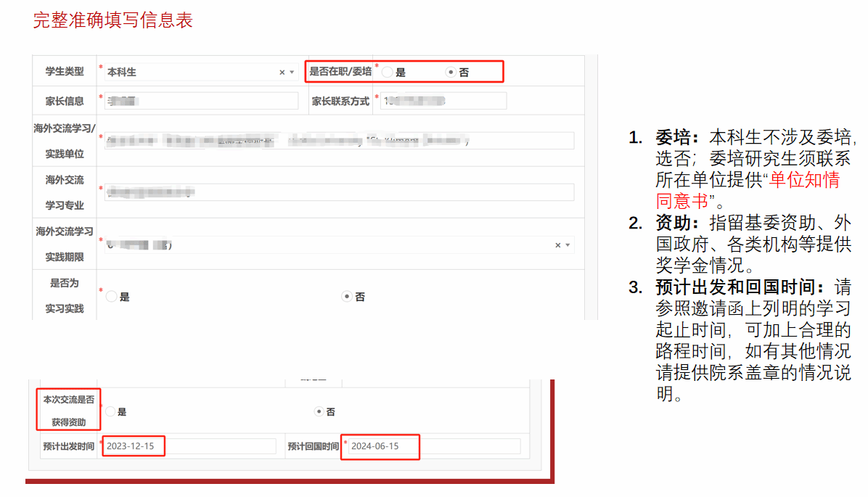Edit the 预计出发时间 date field
This screenshot has width=868, height=497.
coord(189,446)
